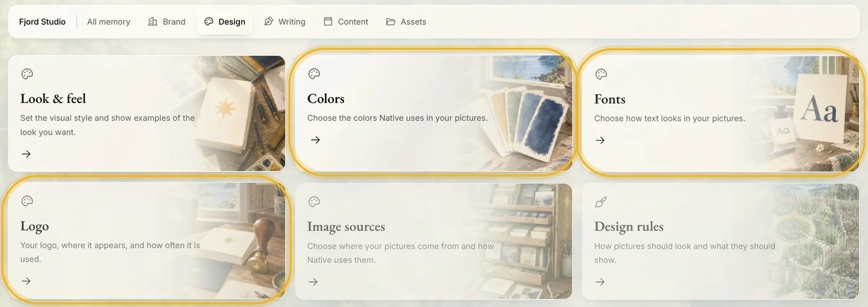Image resolution: width=868 pixels, height=307 pixels.
Task: Click the arrow on the Logo card
Action: pos(26,281)
